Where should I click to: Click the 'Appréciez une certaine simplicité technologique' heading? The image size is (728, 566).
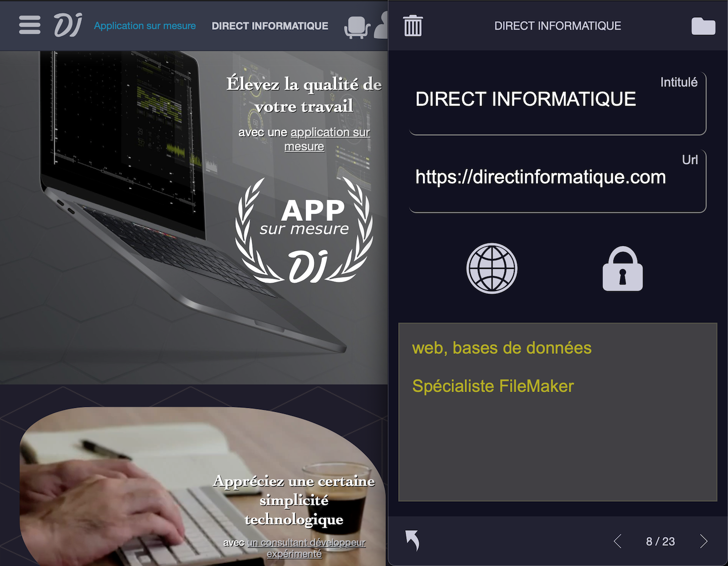tap(294, 500)
